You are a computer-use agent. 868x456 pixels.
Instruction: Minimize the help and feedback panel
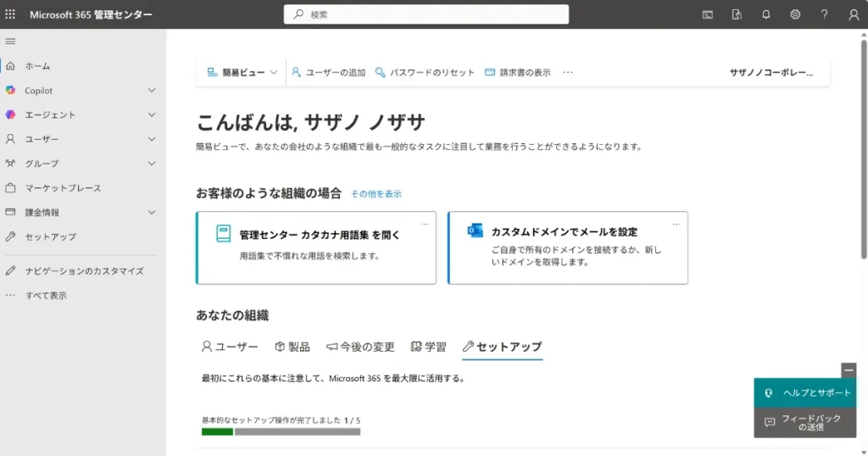point(849,370)
